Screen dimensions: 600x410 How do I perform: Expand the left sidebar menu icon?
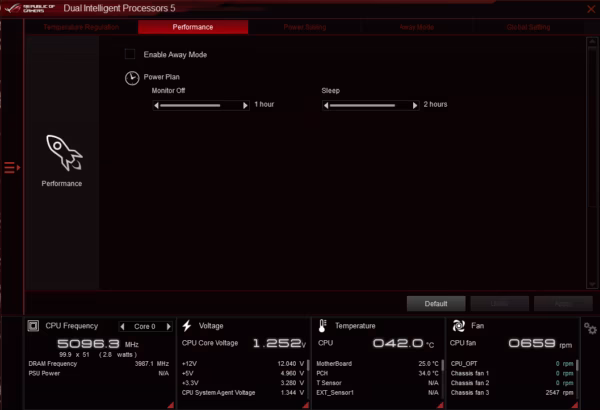tap(12, 168)
